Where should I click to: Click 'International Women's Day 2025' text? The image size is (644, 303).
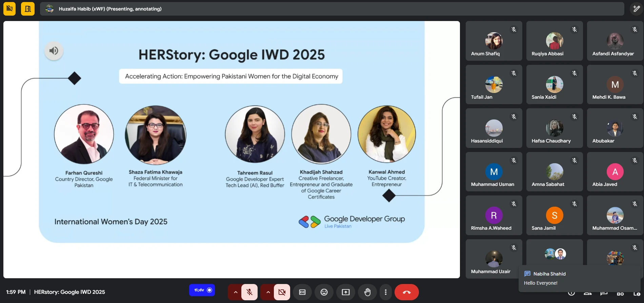(111, 222)
